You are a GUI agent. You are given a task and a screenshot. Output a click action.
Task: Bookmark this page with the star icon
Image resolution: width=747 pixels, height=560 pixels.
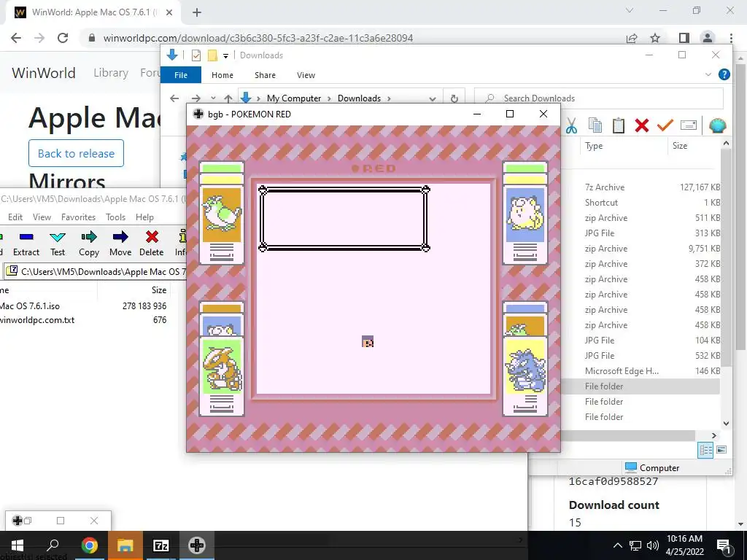pos(655,38)
